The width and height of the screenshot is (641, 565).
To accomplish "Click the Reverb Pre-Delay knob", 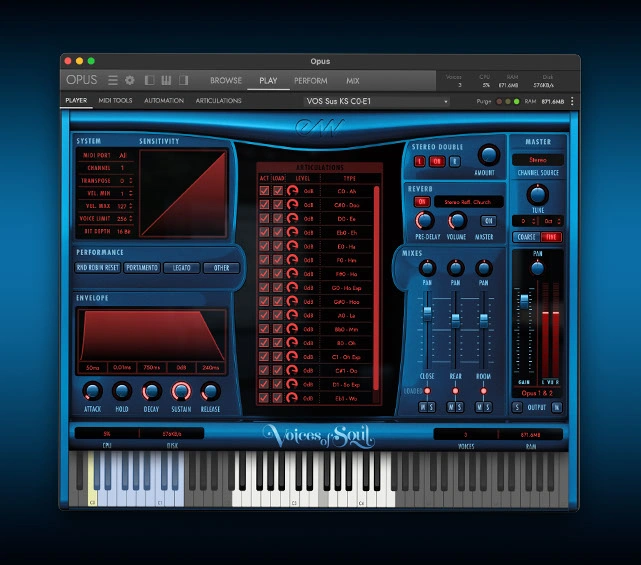I will 425,220.
